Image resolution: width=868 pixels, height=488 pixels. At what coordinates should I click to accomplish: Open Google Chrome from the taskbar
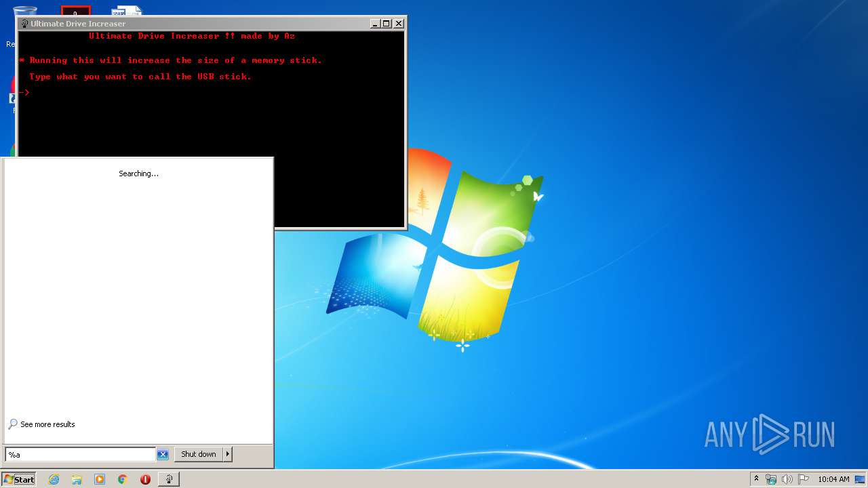coord(123,479)
